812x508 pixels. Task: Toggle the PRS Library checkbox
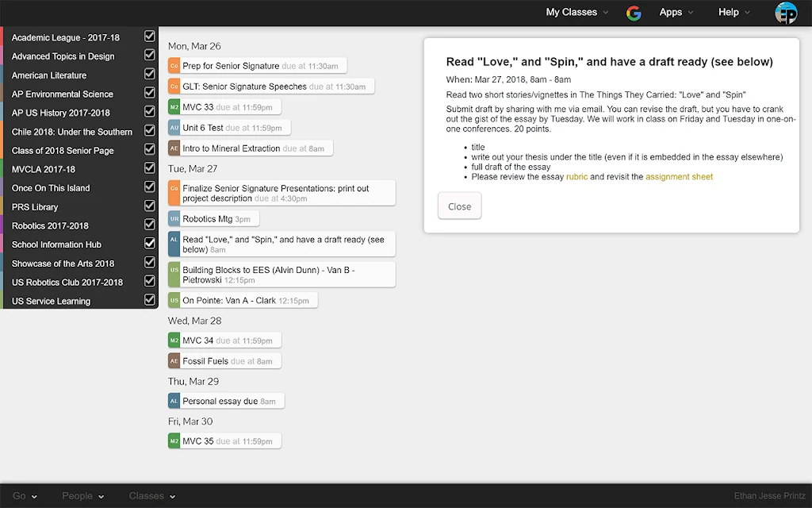point(150,206)
